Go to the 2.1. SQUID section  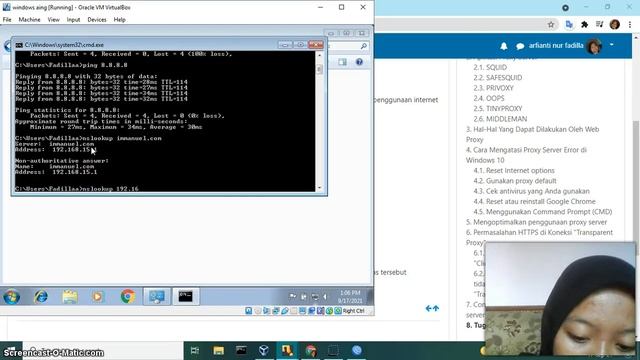coord(490,67)
